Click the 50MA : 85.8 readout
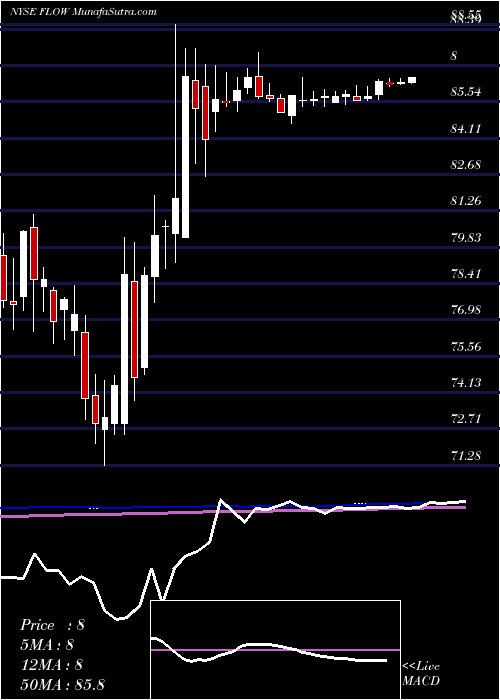 click(x=62, y=684)
